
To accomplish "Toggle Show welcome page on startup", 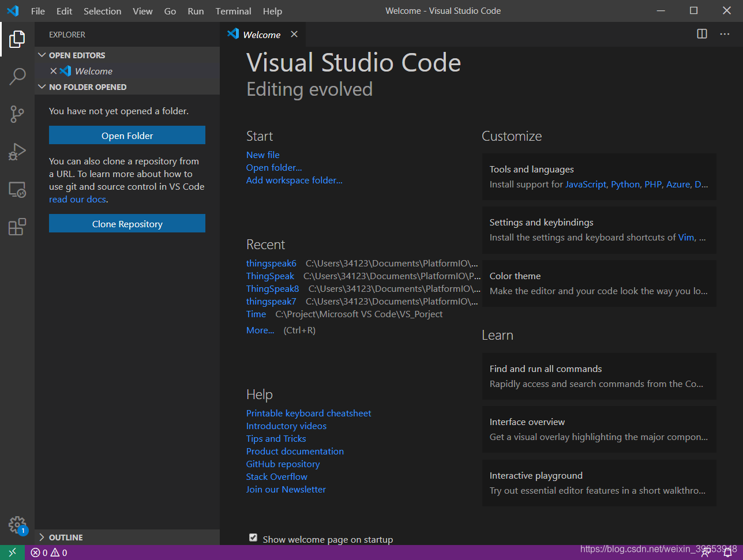I will point(253,538).
